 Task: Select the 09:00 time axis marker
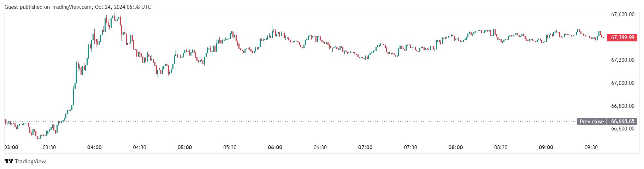pyautogui.click(x=546, y=147)
